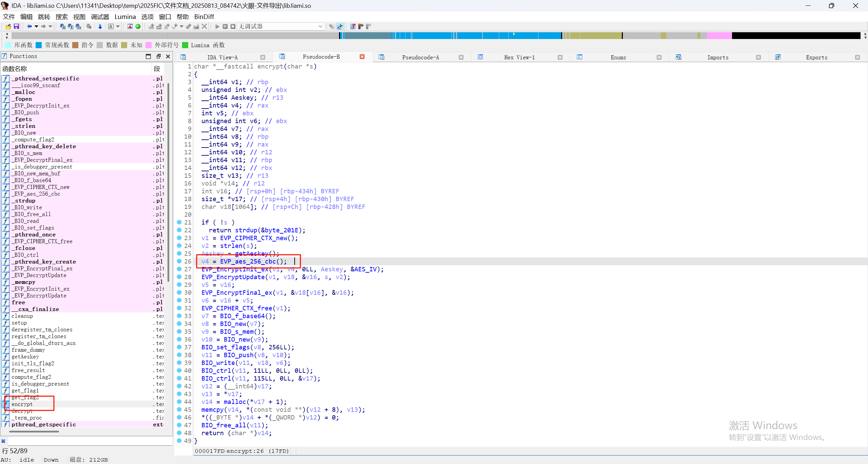Click the save database floppy icon
This screenshot has height=464, width=868.
point(16,26)
